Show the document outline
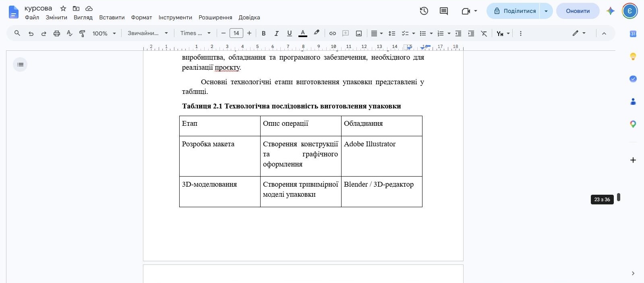 (x=20, y=65)
